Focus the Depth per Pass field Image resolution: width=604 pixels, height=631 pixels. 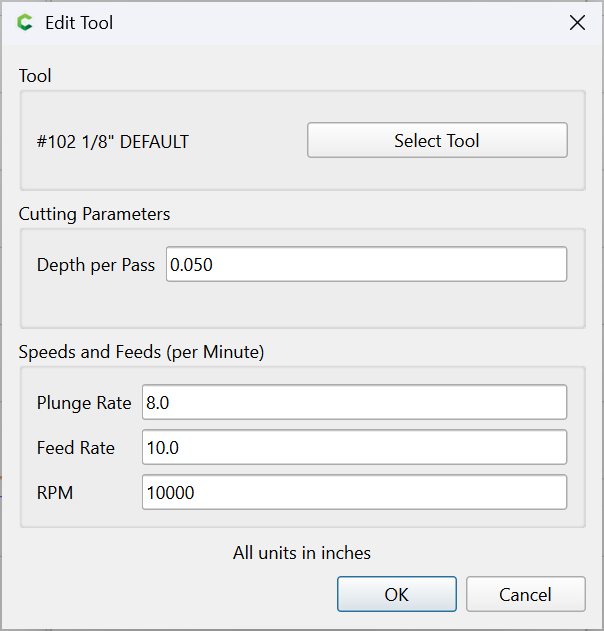pyautogui.click(x=366, y=264)
